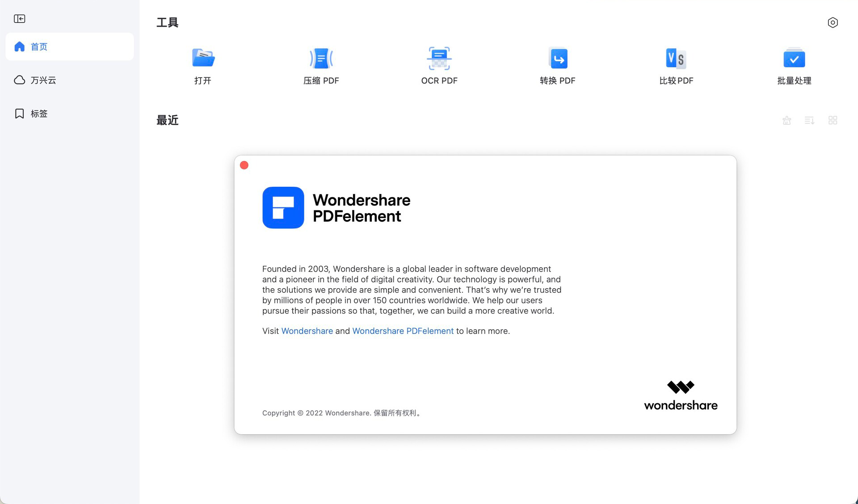This screenshot has width=858, height=504.
Task: Close the About dialog with the red button
Action: click(x=244, y=165)
